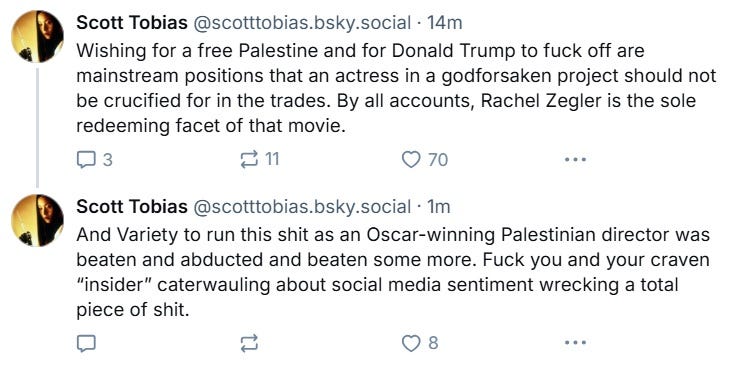The height and width of the screenshot is (367, 733).
Task: Click the reply count 3 on the first post
Action: tap(108, 160)
